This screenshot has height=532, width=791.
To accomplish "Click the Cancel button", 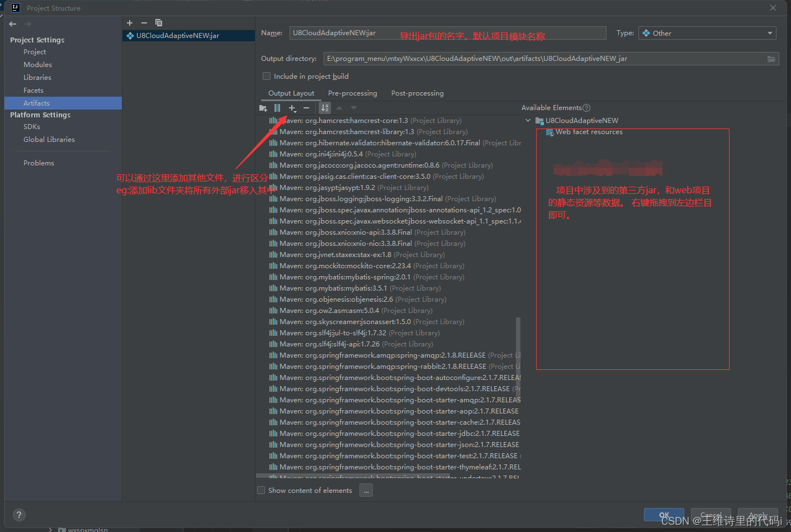I will click(711, 515).
